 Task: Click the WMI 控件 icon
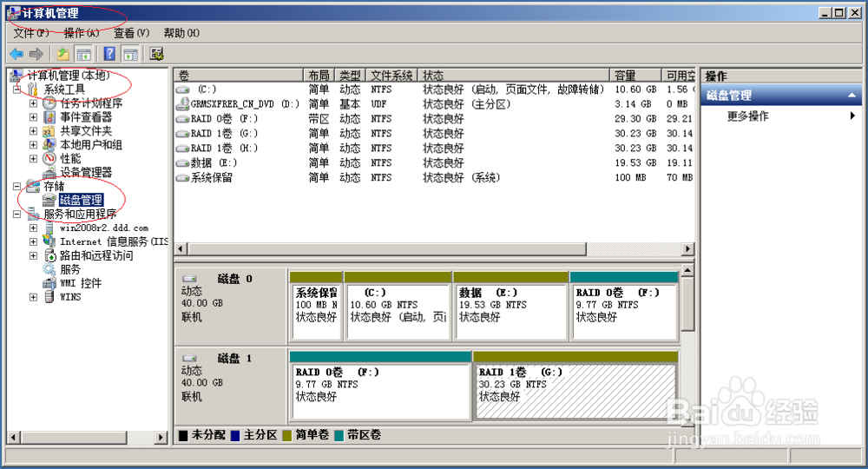(x=49, y=283)
